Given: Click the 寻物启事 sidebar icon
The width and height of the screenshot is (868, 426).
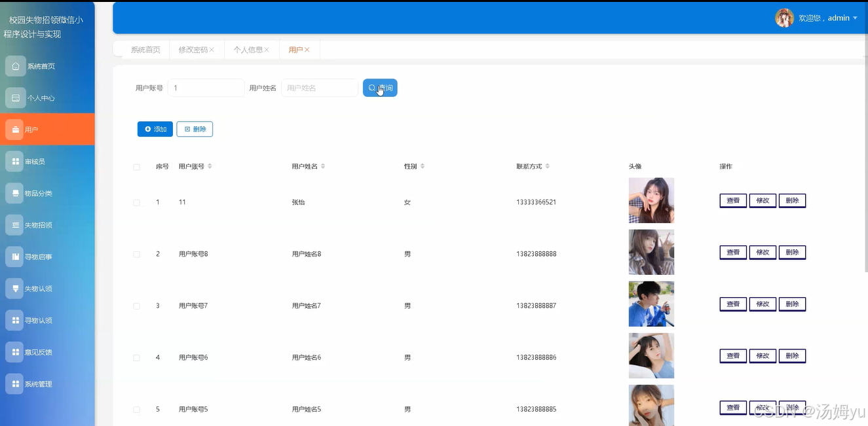Looking at the screenshot, I should point(15,257).
